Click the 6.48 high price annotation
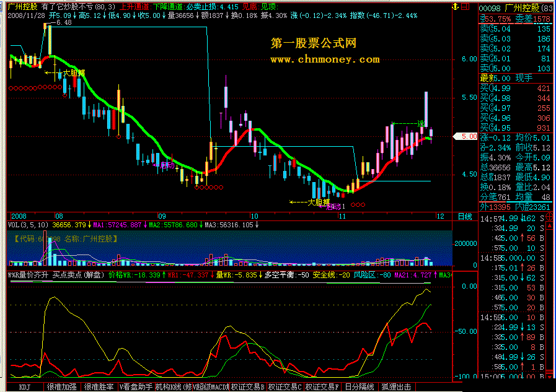The width and height of the screenshot is (556, 392). tap(64, 23)
